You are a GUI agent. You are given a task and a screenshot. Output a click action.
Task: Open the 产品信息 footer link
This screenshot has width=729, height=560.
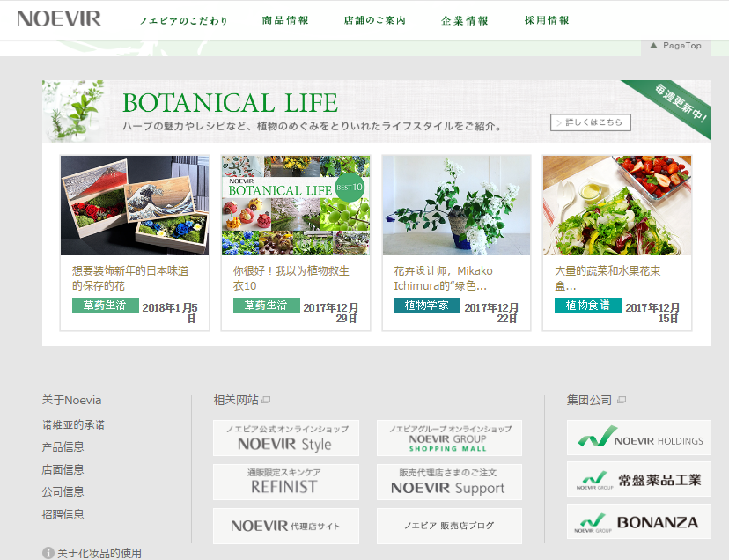pyautogui.click(x=63, y=447)
